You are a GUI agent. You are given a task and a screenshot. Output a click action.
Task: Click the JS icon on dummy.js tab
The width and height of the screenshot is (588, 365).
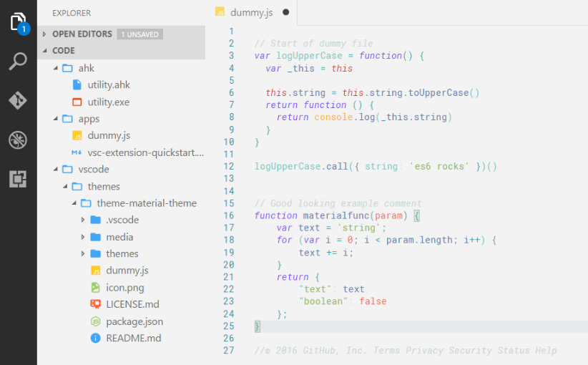click(220, 12)
